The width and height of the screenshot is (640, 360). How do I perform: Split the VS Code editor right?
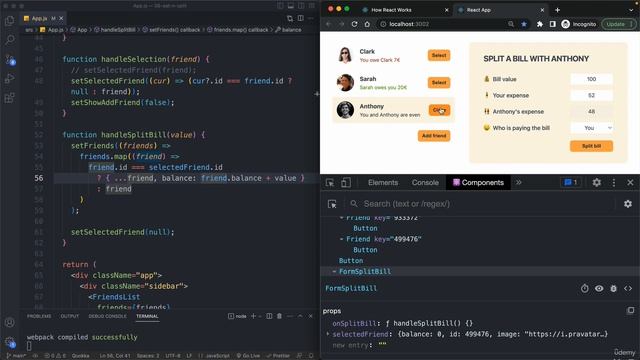tap(300, 18)
